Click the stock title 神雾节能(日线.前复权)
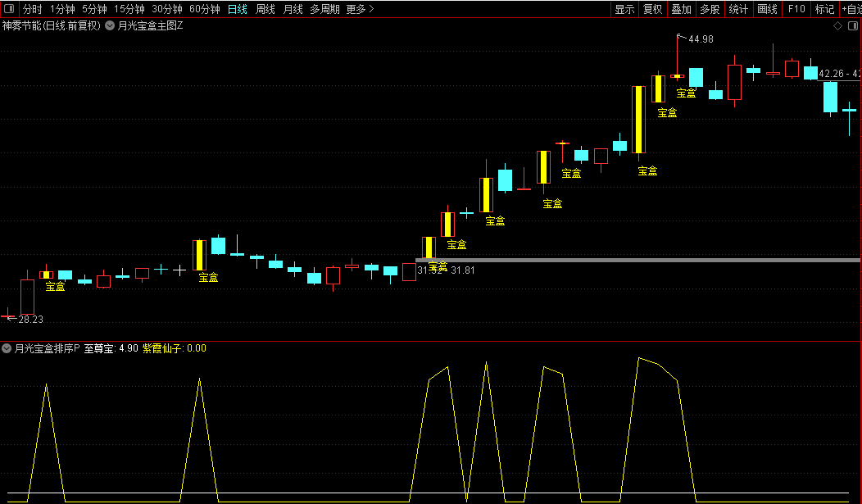This screenshot has height=504, width=862. coord(52,26)
